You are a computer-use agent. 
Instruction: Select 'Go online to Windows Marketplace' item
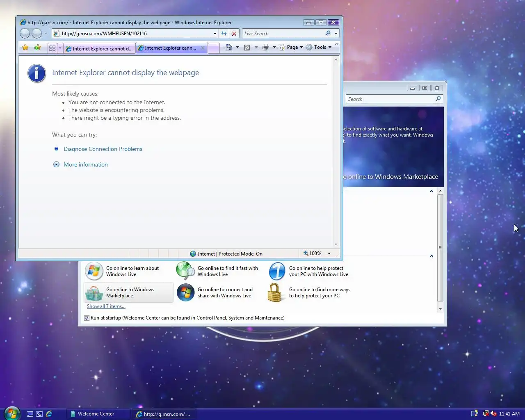[x=128, y=292]
